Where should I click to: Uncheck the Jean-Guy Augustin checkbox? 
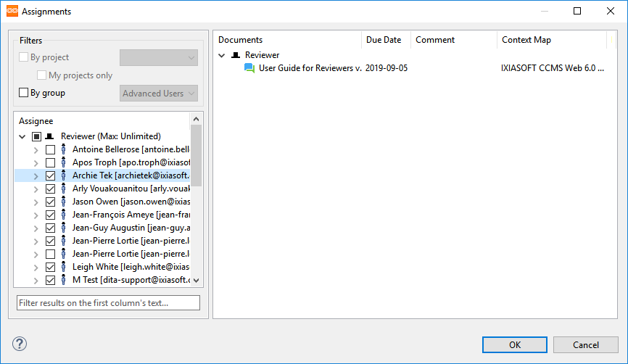coord(50,228)
